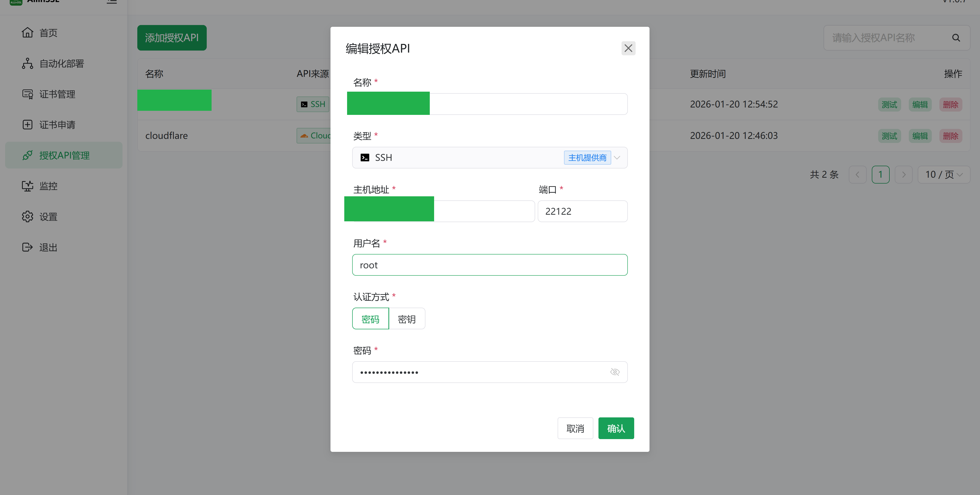Open 设置 menu item
980x495 pixels.
pos(64,216)
